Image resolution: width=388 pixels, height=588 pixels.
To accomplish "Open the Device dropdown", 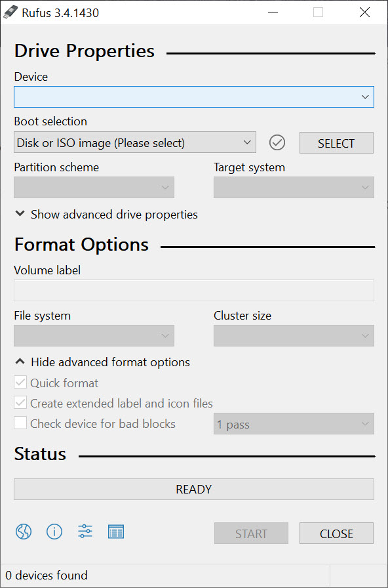I will pyautogui.click(x=194, y=96).
